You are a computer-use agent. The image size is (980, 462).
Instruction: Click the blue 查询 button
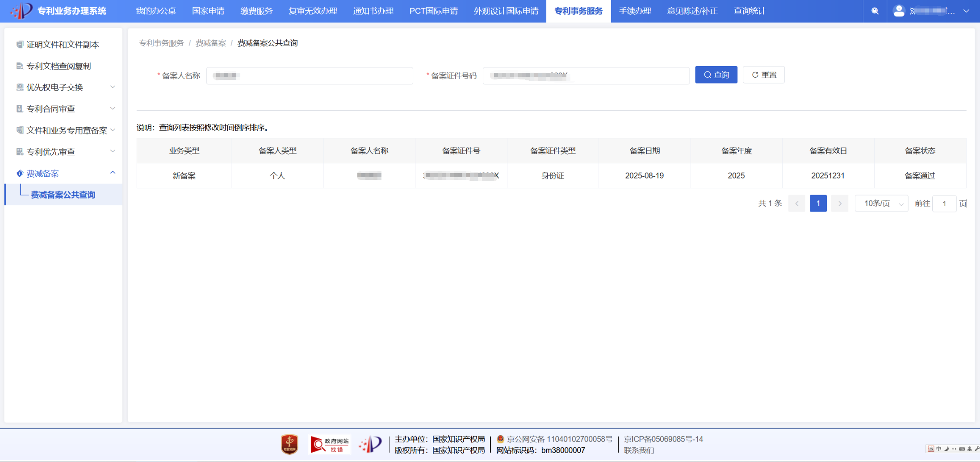coord(716,75)
